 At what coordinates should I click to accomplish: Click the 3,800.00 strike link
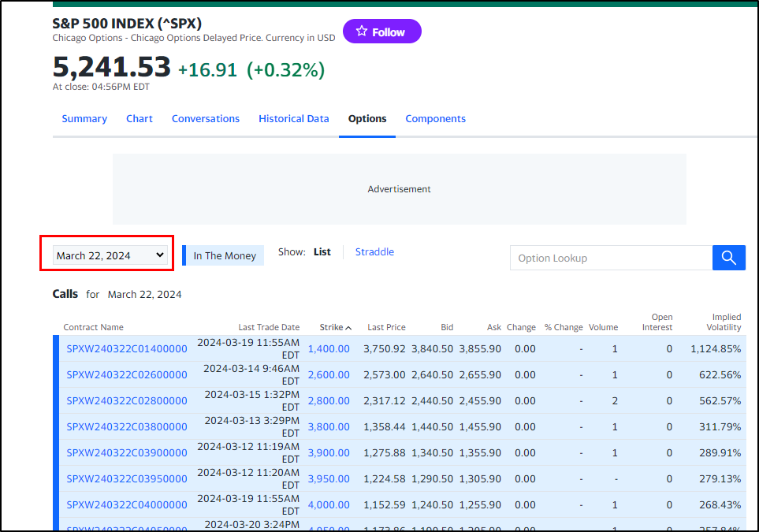click(x=329, y=427)
